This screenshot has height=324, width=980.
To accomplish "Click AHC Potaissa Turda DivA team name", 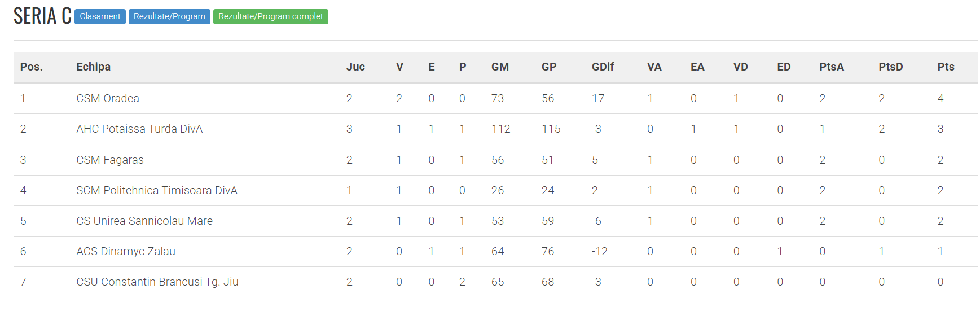I will click(139, 129).
